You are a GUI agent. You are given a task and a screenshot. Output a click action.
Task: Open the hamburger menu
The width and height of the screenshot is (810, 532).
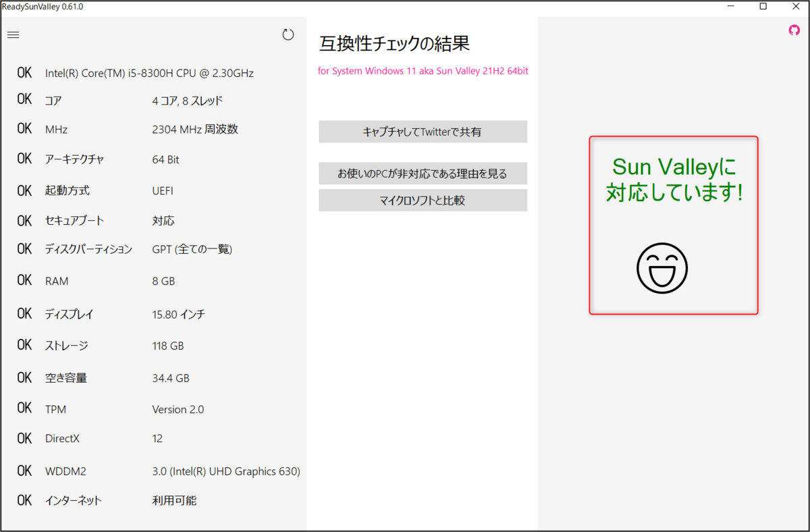click(13, 35)
